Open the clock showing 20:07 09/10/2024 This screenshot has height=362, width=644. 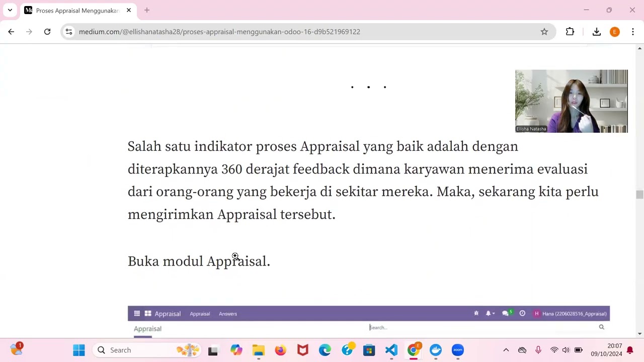[x=606, y=350]
